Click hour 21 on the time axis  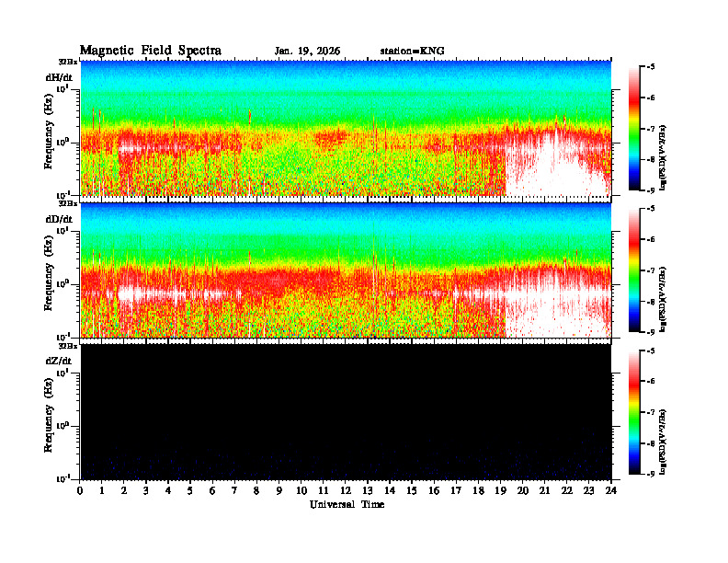[544, 491]
